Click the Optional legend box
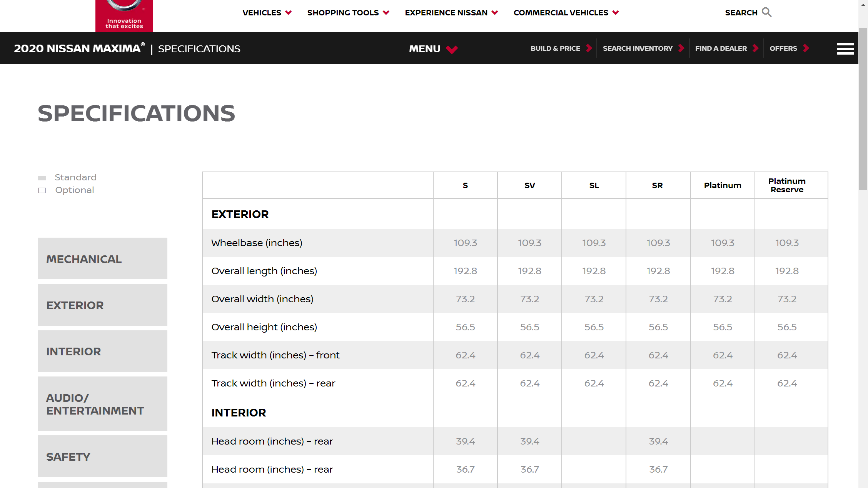The width and height of the screenshot is (868, 488). [42, 190]
